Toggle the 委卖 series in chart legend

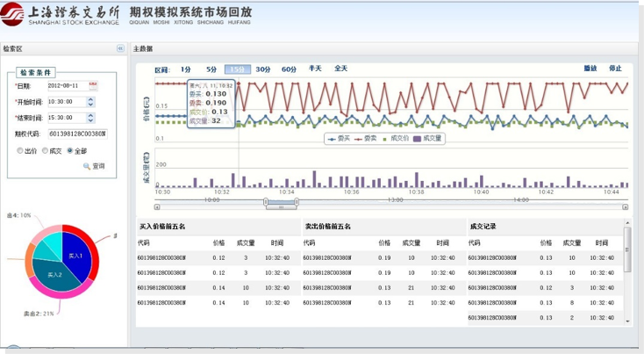pos(366,139)
